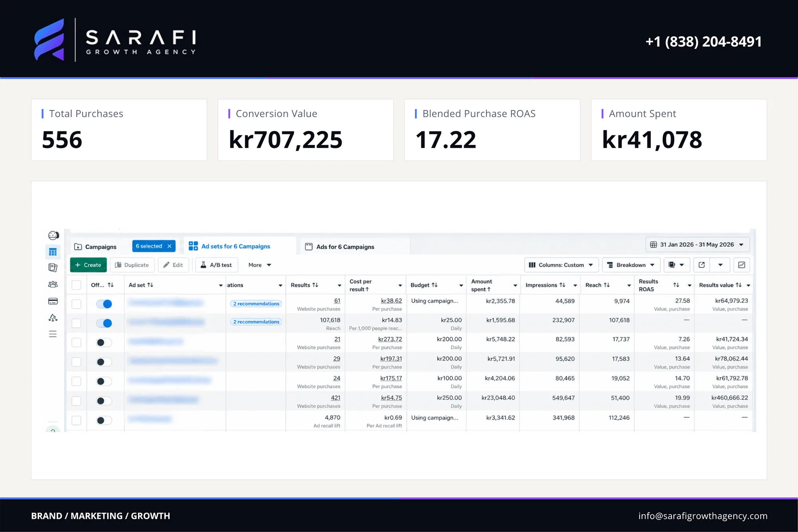Viewport: 798px width, 532px height.
Task: Click the calendar icon in date range
Action: pos(654,245)
